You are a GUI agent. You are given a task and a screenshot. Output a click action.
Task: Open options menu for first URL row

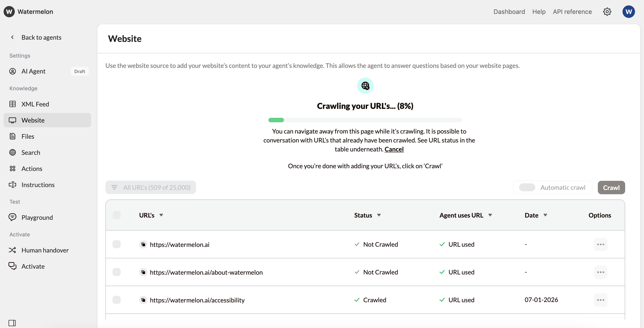pos(600,244)
